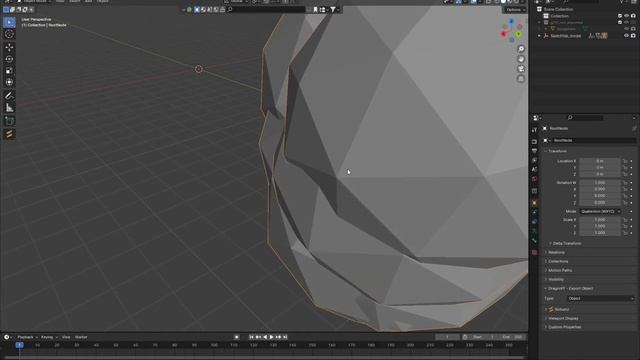640x360 pixels.
Task: Open the Type Object dropdown
Action: click(600, 298)
